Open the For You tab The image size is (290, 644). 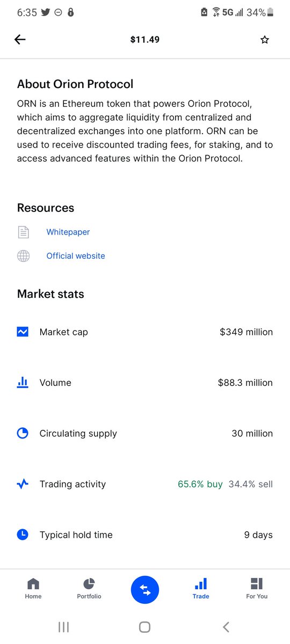[257, 588]
